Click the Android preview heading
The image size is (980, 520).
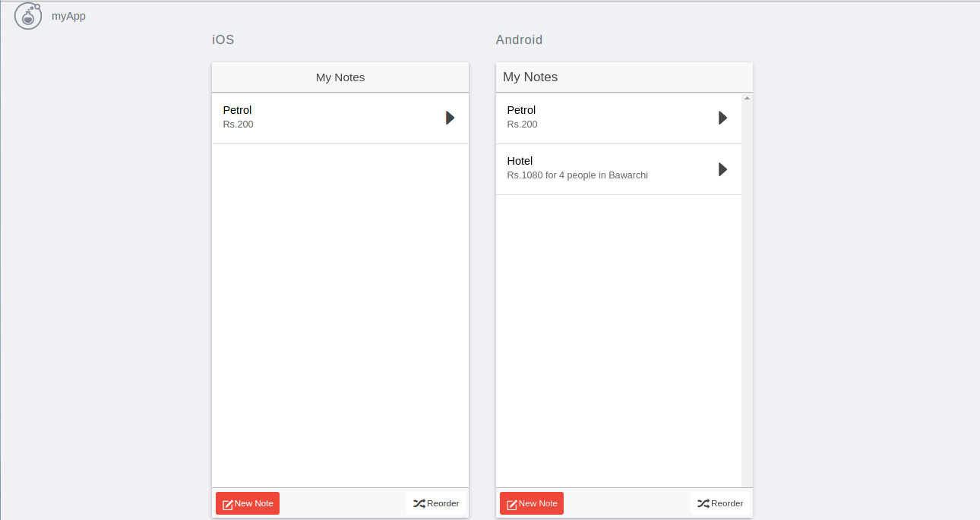click(520, 39)
